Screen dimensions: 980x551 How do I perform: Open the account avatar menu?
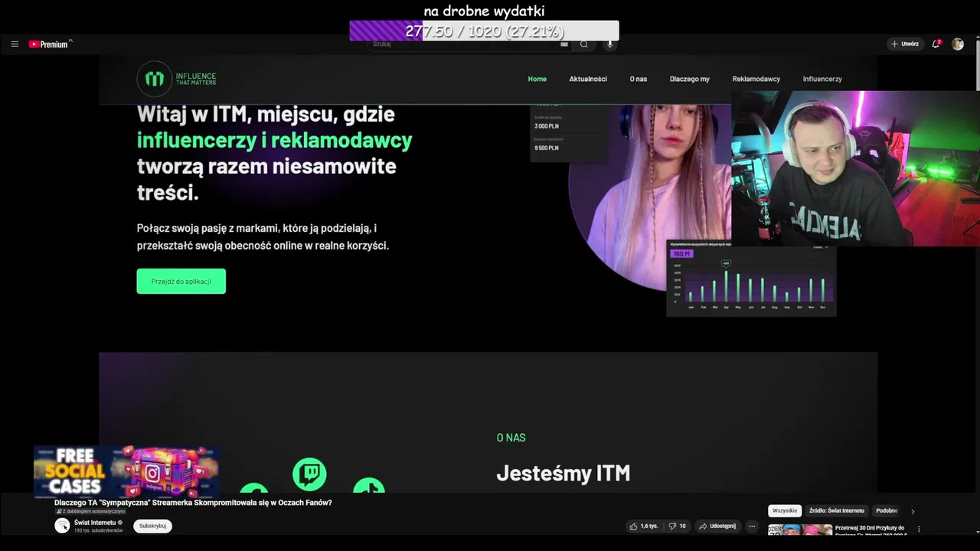point(958,44)
